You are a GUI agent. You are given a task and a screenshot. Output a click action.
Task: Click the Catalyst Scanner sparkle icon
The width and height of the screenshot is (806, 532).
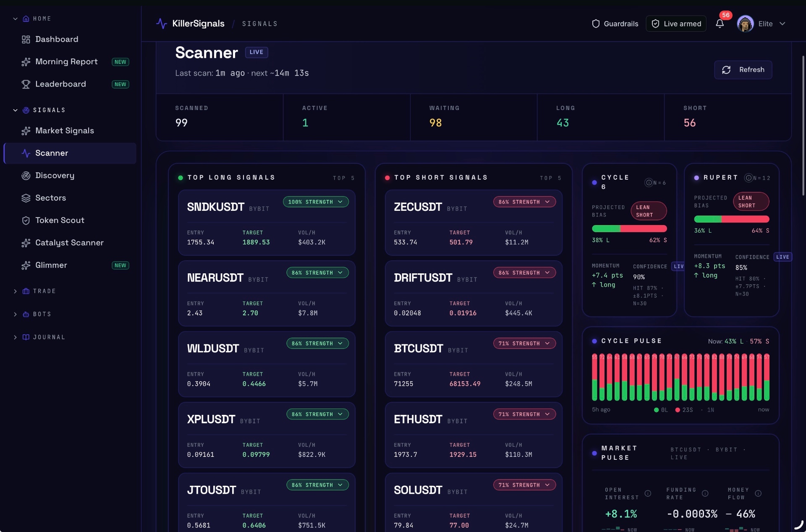coord(26,243)
